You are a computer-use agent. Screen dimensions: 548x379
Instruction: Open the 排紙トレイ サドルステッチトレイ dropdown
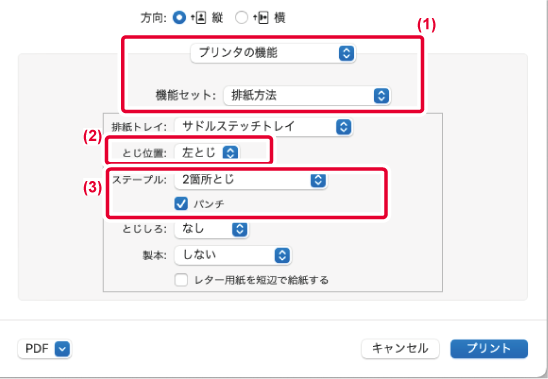click(x=264, y=127)
